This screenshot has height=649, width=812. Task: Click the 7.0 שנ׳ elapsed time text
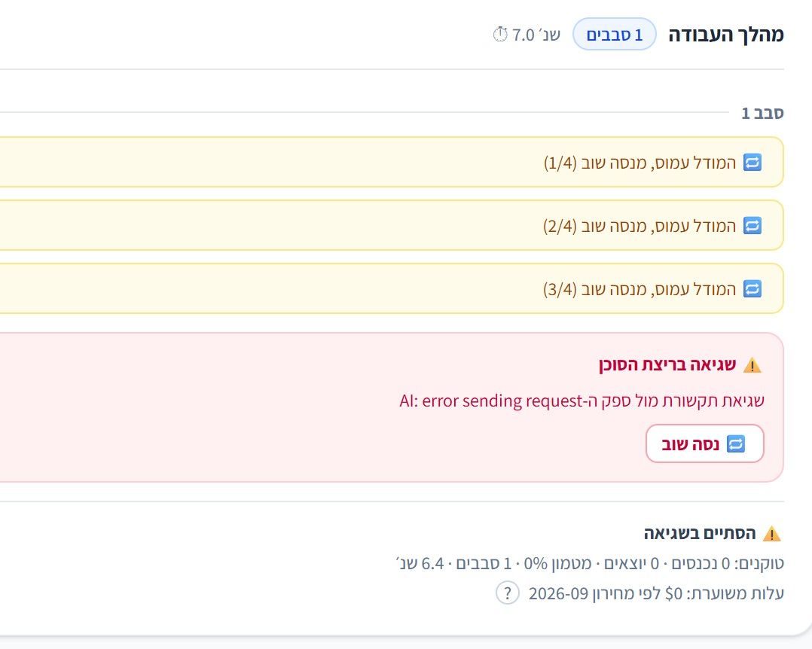point(536,35)
